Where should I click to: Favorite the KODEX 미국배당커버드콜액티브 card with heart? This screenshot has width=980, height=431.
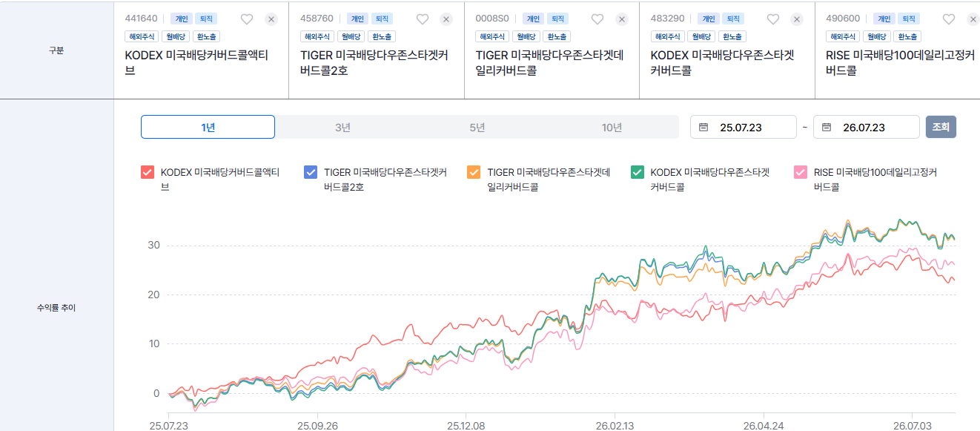pyautogui.click(x=247, y=19)
